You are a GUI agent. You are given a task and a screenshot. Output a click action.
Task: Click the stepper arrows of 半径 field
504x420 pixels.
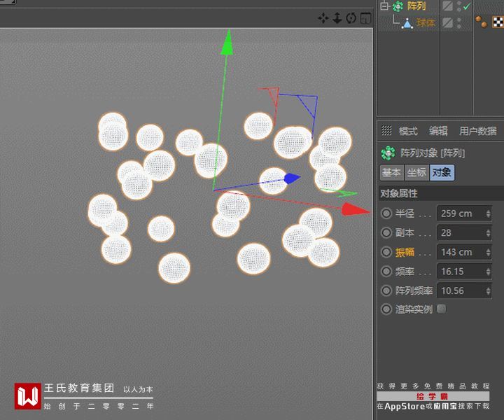[x=488, y=213]
